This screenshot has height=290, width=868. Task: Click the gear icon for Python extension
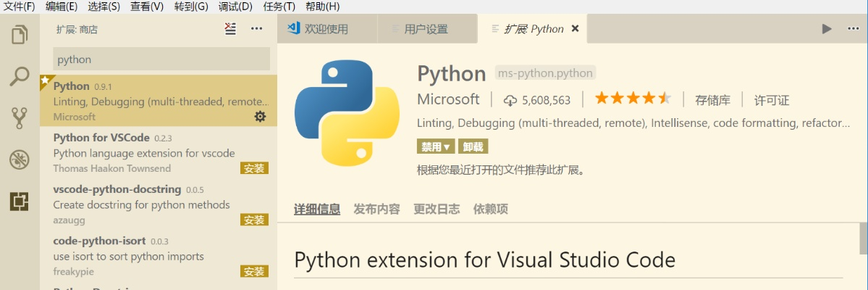pyautogui.click(x=260, y=117)
